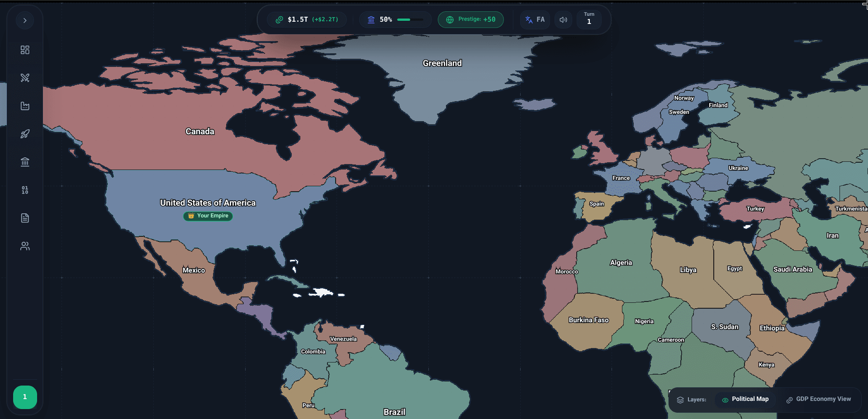Select Cameroon on the map
Viewport: 868px width, 419px height.
click(671, 340)
